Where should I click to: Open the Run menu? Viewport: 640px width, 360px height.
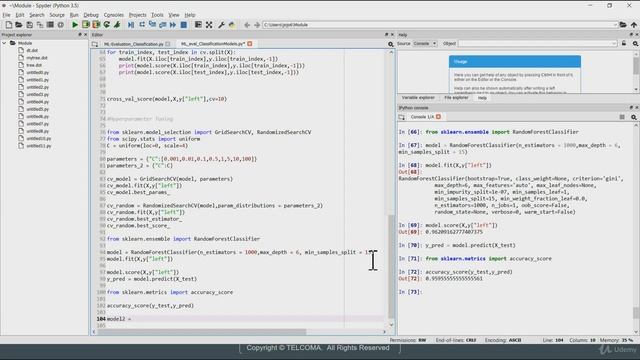click(x=74, y=15)
